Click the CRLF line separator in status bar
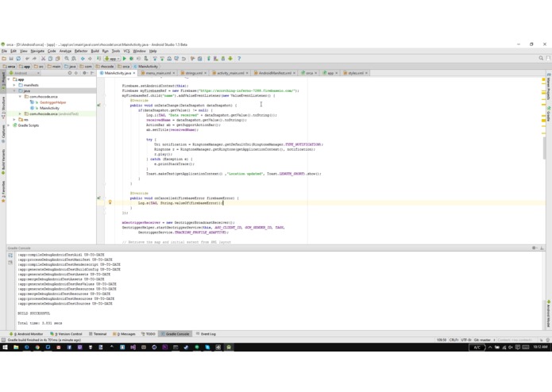The height and width of the screenshot is (392, 552). click(x=454, y=340)
